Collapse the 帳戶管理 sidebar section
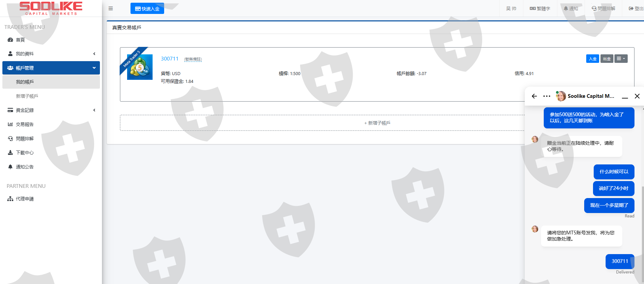 pos(51,68)
